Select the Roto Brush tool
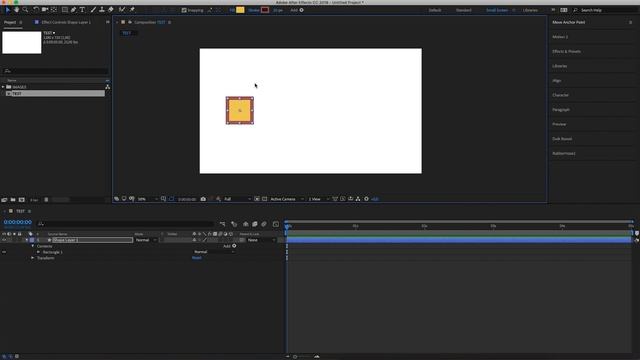 tap(122, 10)
